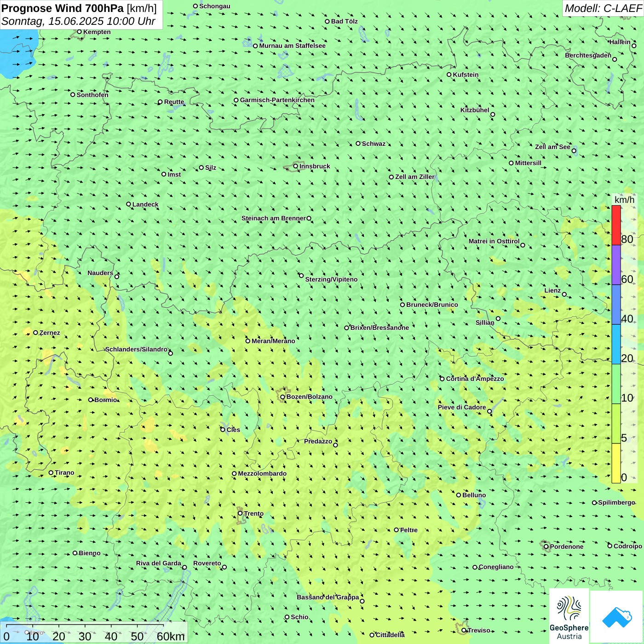Select the Predazzo location label

(x=318, y=441)
